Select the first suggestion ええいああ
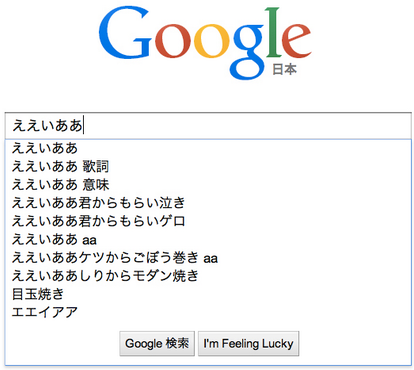Image resolution: width=414 pixels, height=370 pixels. [x=208, y=148]
